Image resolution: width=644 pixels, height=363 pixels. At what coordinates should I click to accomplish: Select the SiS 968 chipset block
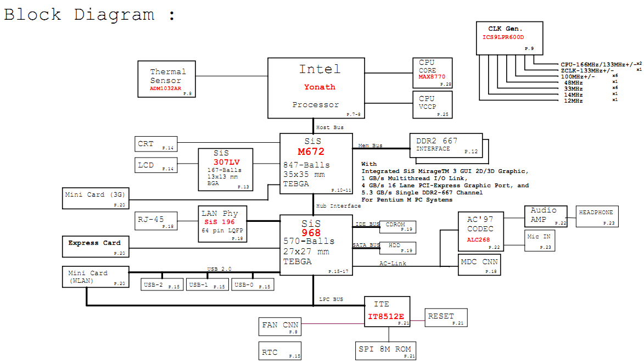tap(316, 245)
